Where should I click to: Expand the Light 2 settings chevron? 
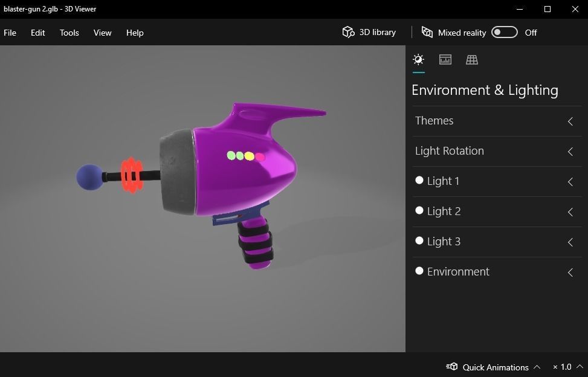point(570,211)
